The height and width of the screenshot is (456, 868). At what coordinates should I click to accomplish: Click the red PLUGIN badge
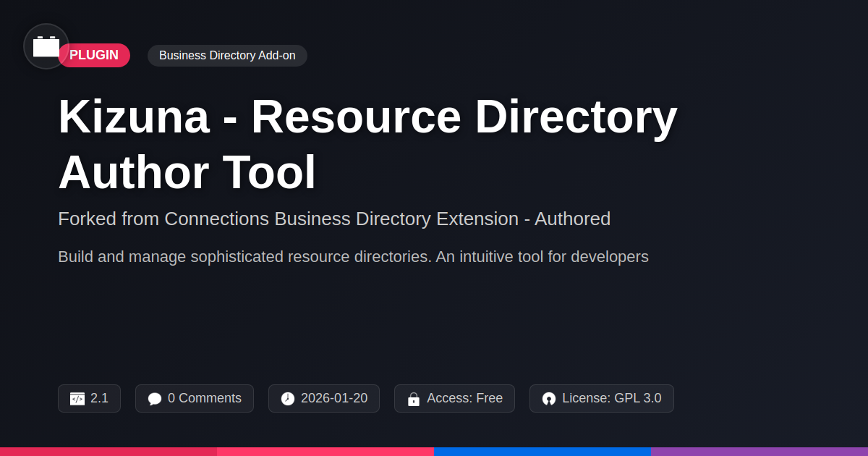pyautogui.click(x=94, y=56)
